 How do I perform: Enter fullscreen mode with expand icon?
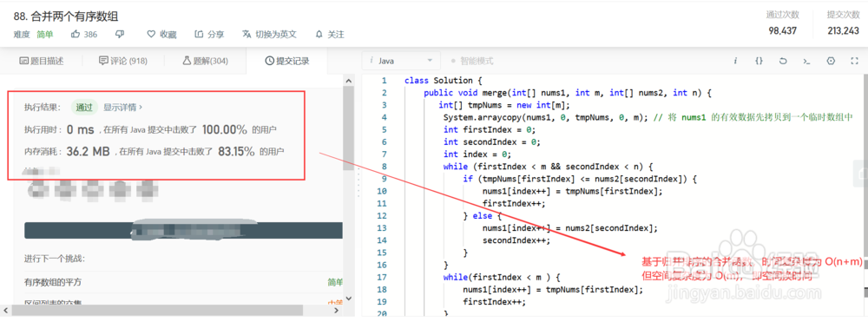(x=854, y=61)
